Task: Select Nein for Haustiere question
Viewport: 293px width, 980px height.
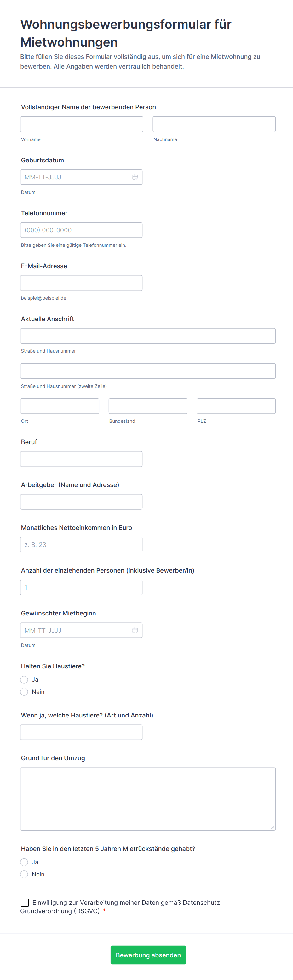Action: click(24, 692)
